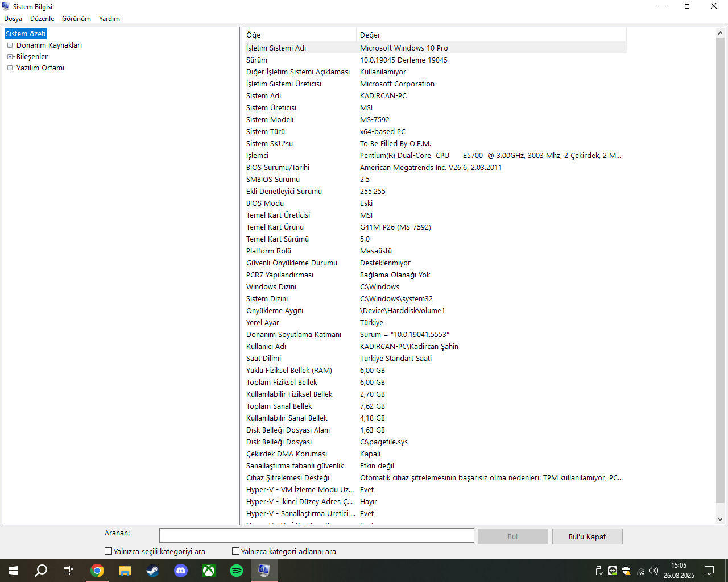
Task: Select Bileşenler tree label
Action: pyautogui.click(x=32, y=57)
